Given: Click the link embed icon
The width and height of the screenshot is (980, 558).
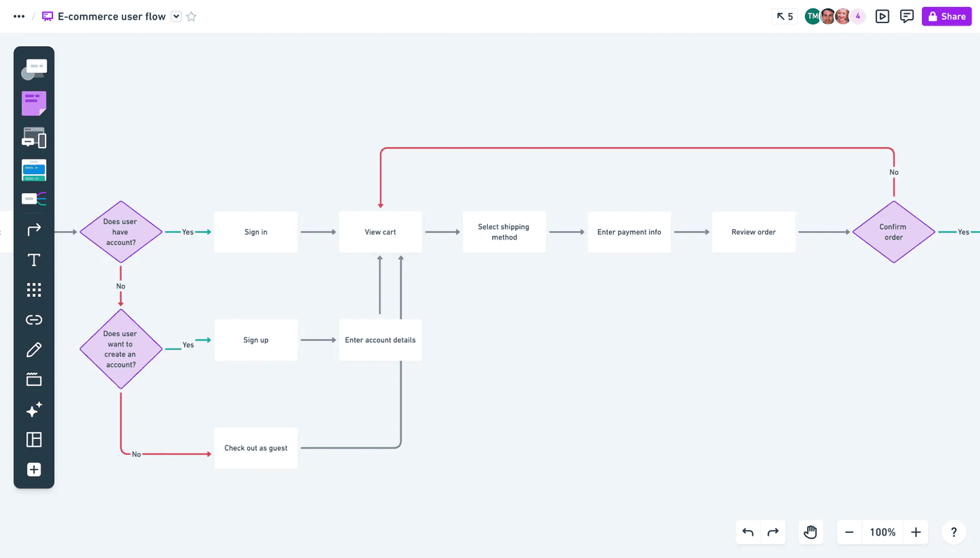Looking at the screenshot, I should pyautogui.click(x=33, y=319).
